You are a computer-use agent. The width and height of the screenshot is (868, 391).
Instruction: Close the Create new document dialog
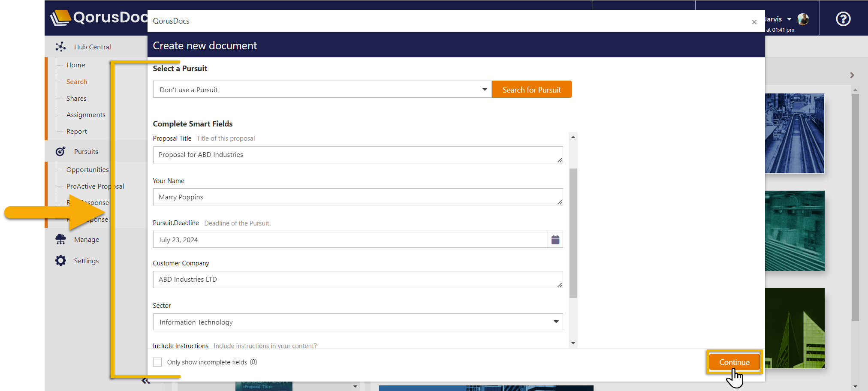coord(754,22)
